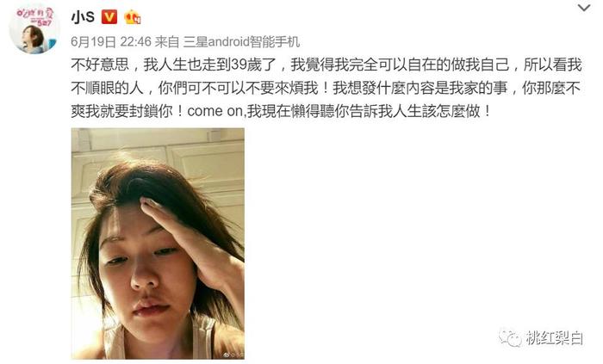Click the post timestamp 6月19日 22:46
This screenshot has height=364, width=603.
click(x=111, y=41)
